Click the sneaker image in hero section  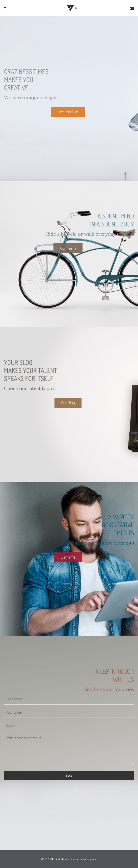click(x=134, y=122)
